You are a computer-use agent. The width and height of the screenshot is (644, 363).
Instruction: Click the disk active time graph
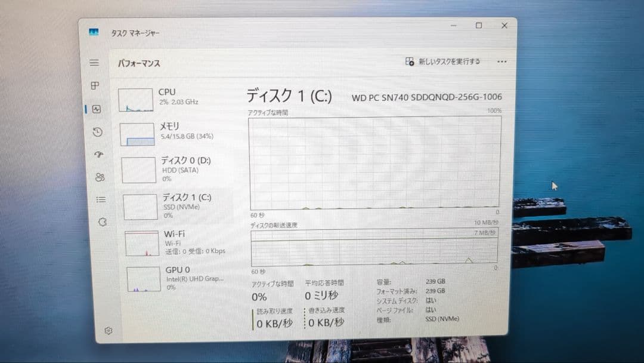(x=375, y=163)
